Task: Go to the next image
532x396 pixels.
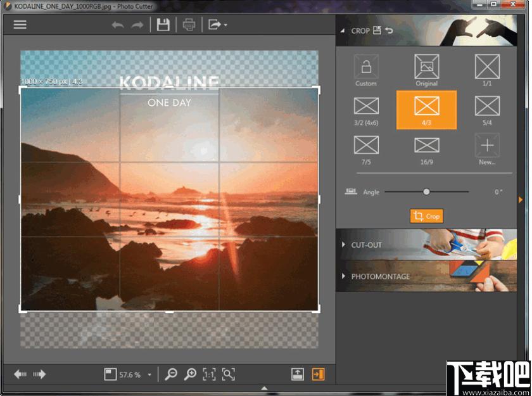Action: tap(39, 374)
